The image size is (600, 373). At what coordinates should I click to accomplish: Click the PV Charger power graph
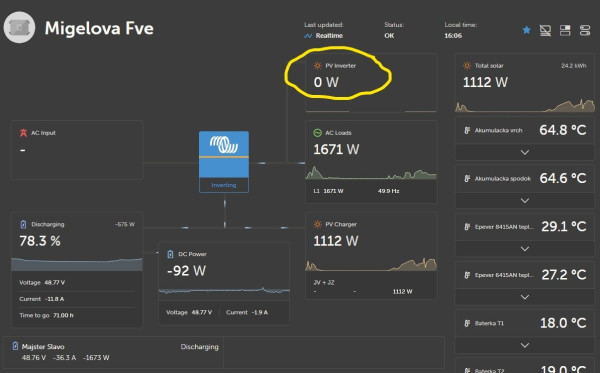(371, 264)
